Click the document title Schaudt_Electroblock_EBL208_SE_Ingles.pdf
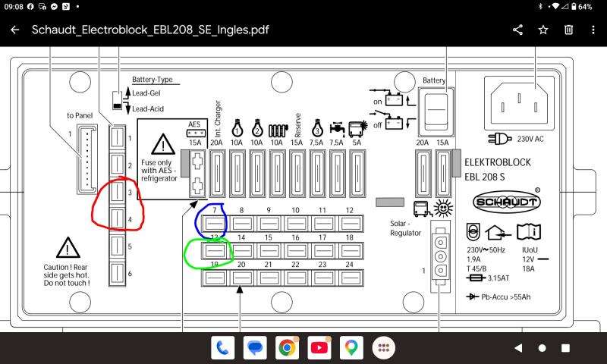Screen dimensions: 607x364 point(150,30)
